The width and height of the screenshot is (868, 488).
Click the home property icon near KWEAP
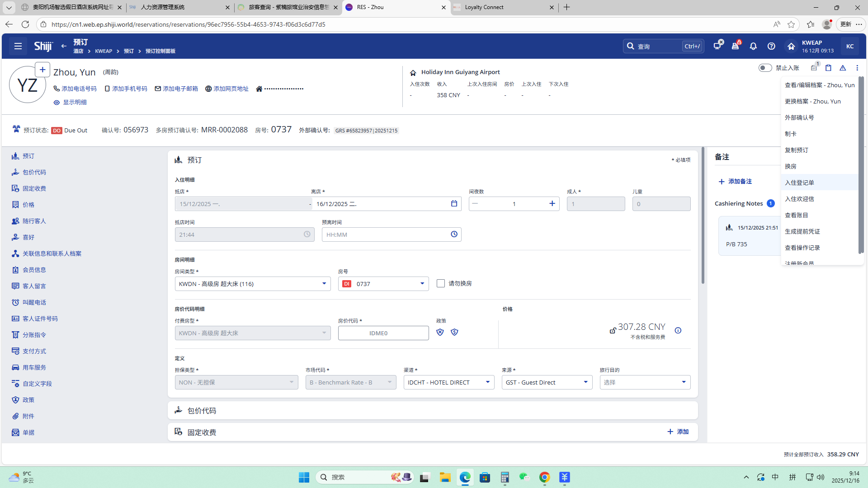coord(791,46)
